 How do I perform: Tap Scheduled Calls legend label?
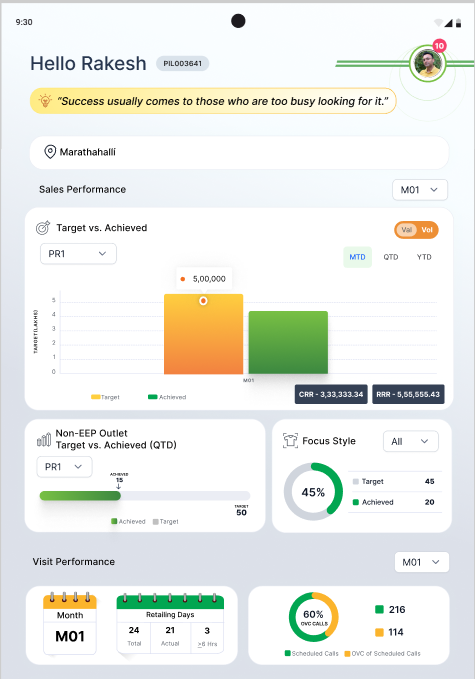[315, 653]
